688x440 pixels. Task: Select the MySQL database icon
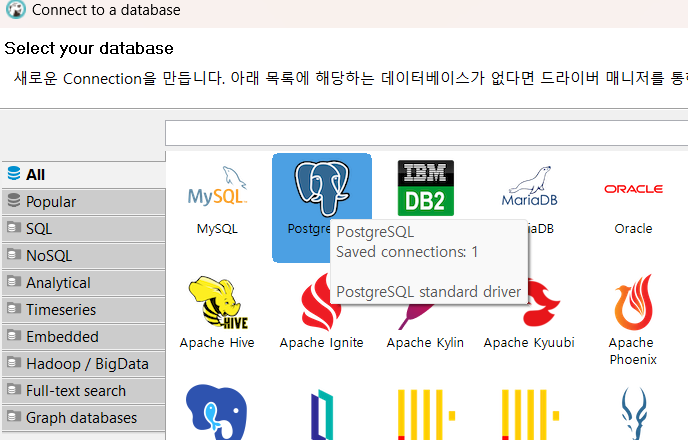[x=217, y=187]
